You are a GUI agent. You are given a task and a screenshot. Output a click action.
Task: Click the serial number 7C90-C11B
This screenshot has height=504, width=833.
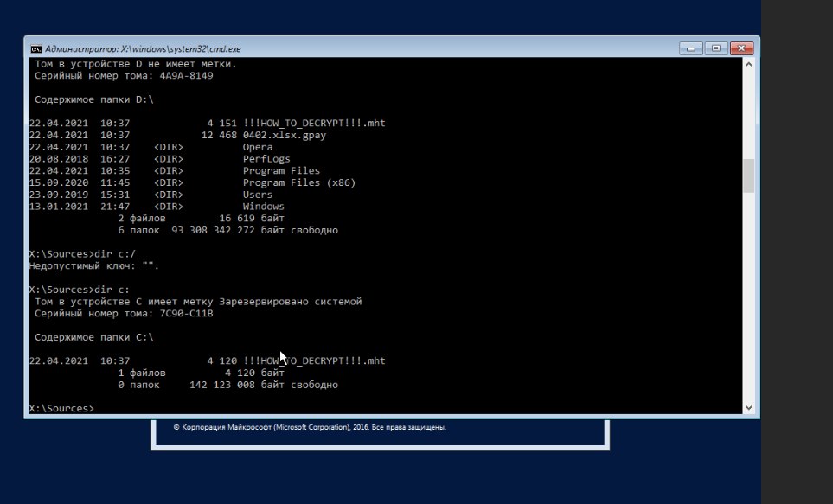(x=187, y=313)
